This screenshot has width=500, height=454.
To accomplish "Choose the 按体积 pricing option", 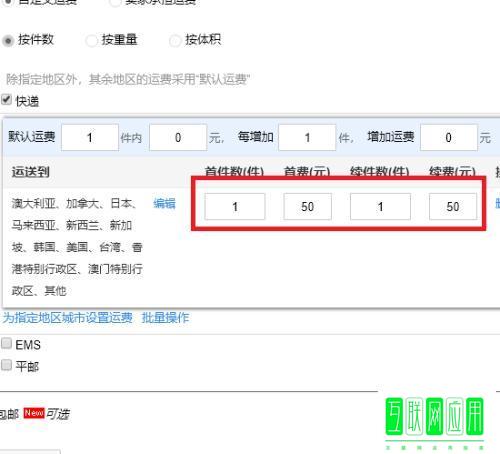I will (175, 41).
